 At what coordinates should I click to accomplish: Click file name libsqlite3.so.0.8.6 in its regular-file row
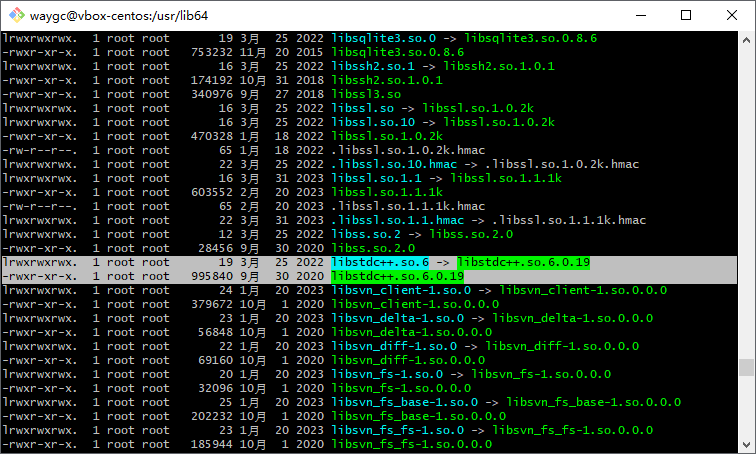398,52
